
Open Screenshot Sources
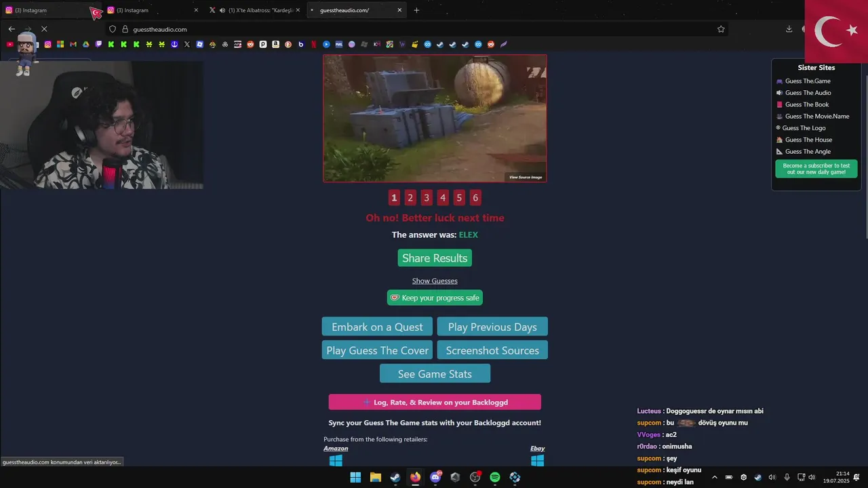[x=492, y=350]
